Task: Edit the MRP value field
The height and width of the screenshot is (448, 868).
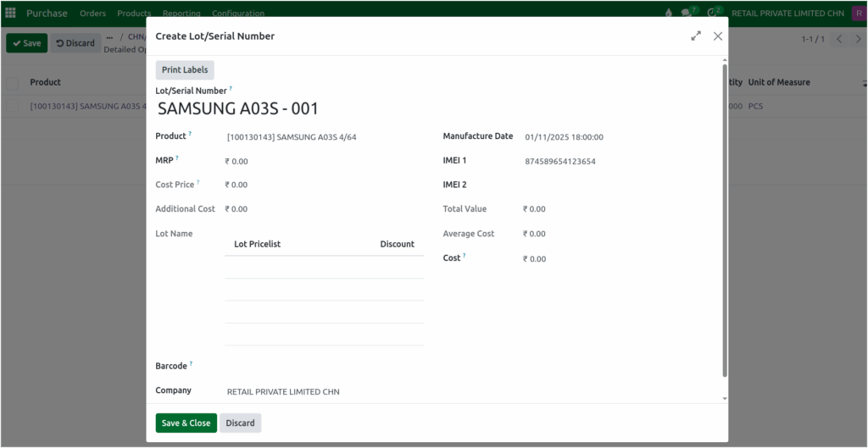Action: (x=324, y=162)
